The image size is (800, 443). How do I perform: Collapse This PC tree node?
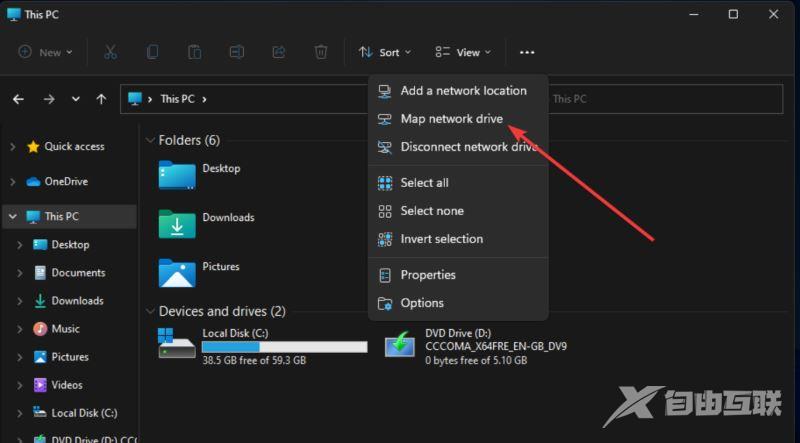tap(13, 217)
